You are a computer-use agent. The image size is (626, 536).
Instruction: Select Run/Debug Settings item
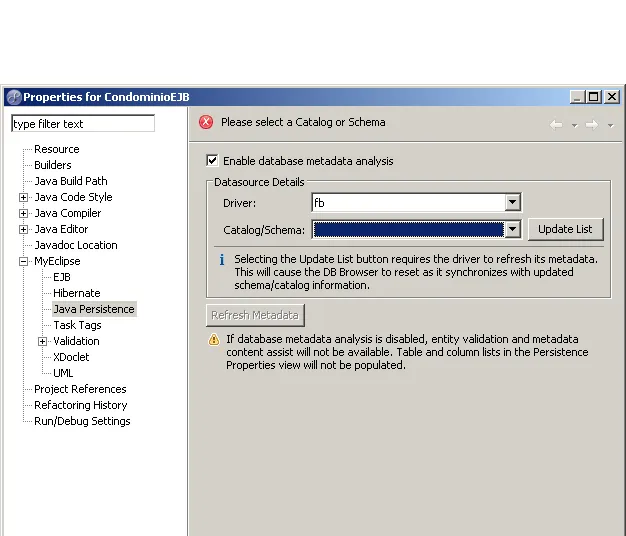point(82,421)
